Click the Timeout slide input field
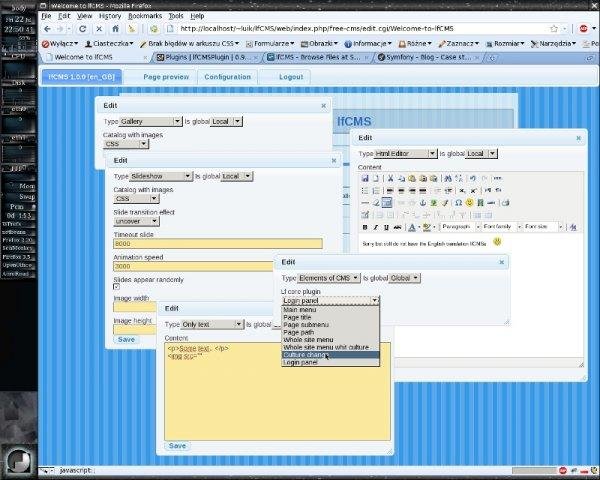The height and width of the screenshot is (480, 600). pos(218,244)
